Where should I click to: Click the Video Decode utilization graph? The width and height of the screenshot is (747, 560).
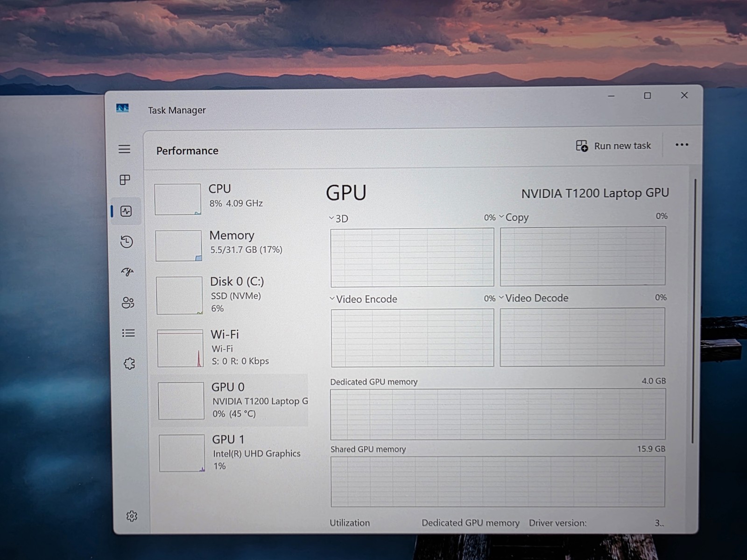582,337
